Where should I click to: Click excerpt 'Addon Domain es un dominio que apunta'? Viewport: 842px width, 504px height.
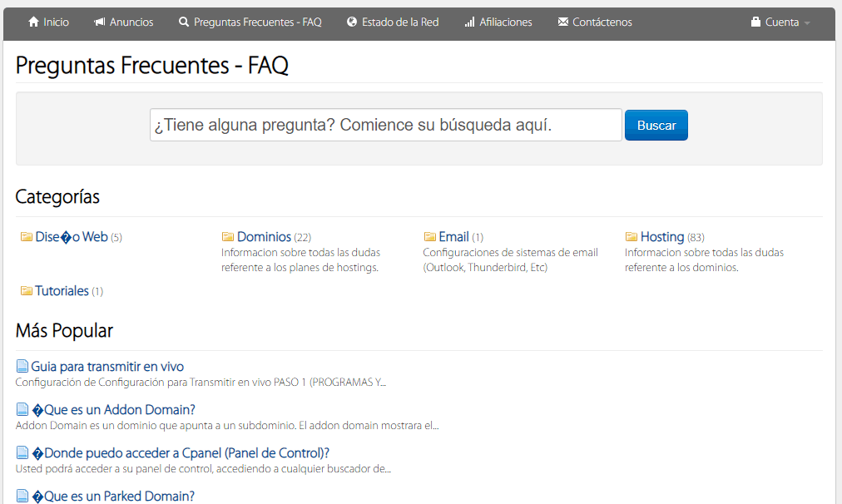(227, 426)
